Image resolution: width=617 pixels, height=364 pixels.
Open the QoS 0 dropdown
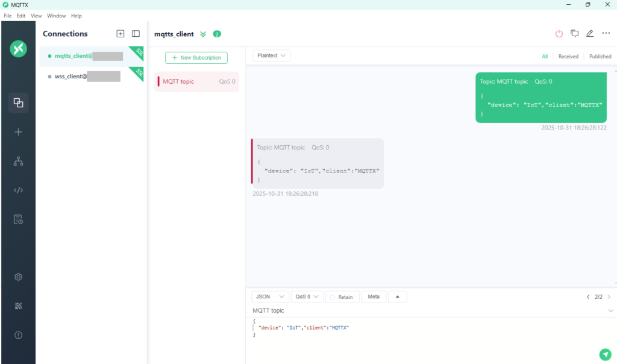pyautogui.click(x=307, y=297)
